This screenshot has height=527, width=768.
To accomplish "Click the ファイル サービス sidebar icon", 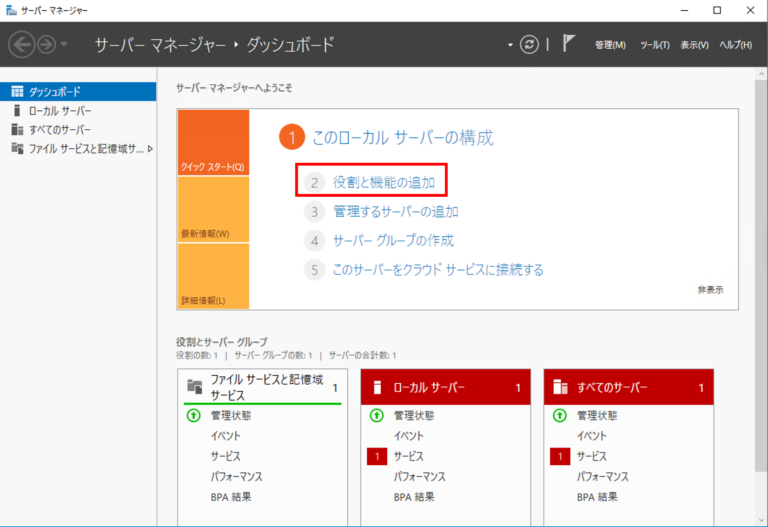I will [17, 148].
